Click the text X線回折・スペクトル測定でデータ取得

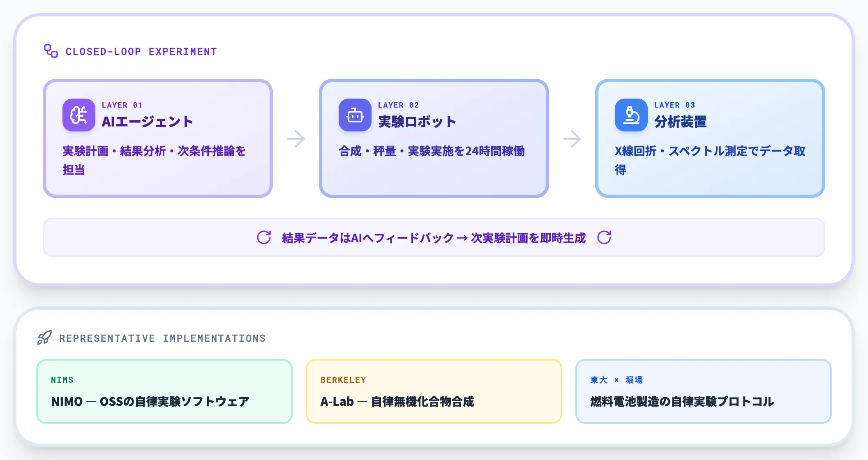(710, 160)
